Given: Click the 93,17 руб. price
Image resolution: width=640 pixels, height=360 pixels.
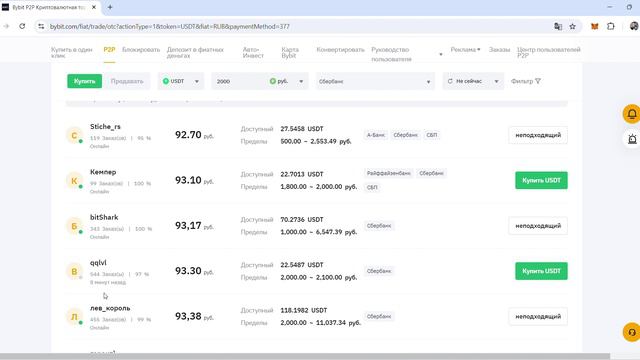Looking at the screenshot, I should click(x=194, y=225).
